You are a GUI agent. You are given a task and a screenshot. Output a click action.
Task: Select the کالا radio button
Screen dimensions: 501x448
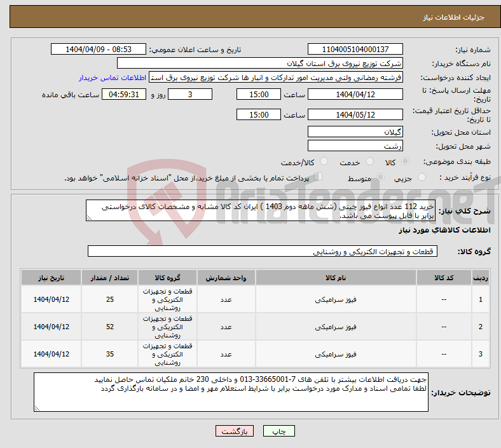tap(405, 161)
